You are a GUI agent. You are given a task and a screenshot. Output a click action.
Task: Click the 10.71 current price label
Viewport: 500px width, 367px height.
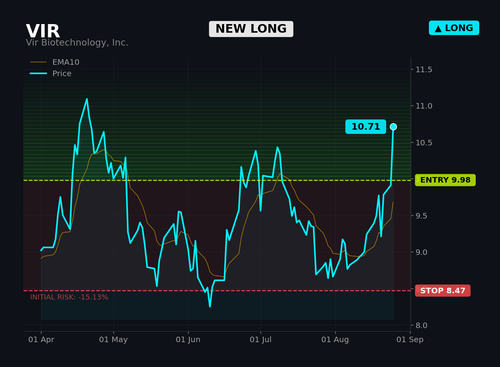coord(366,127)
